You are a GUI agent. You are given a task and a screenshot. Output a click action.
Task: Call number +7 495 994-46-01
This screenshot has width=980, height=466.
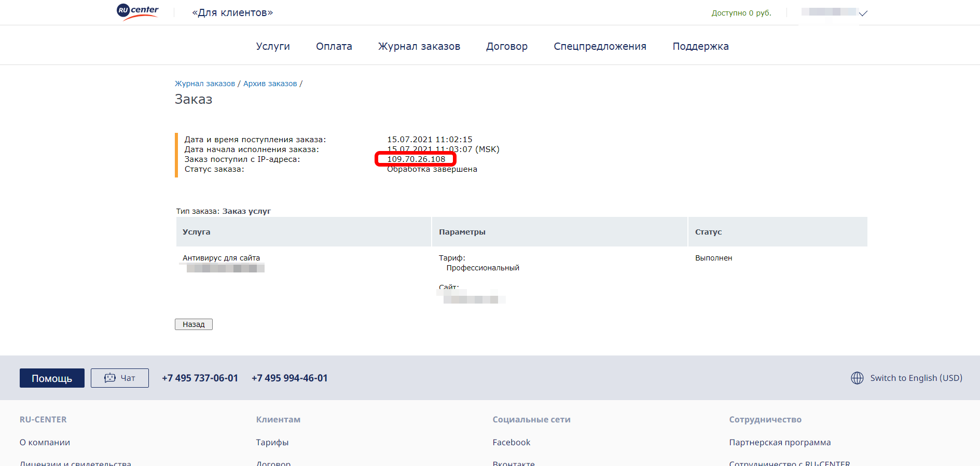pyautogui.click(x=289, y=378)
